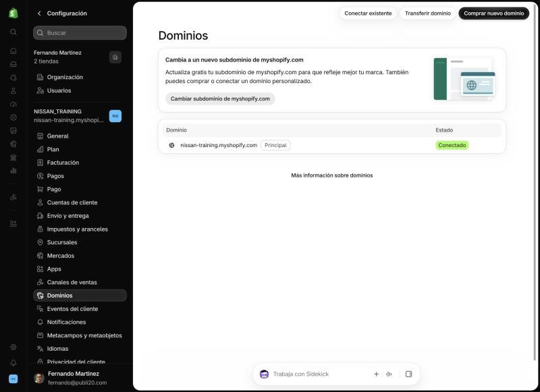Open Organización settings

(80, 77)
